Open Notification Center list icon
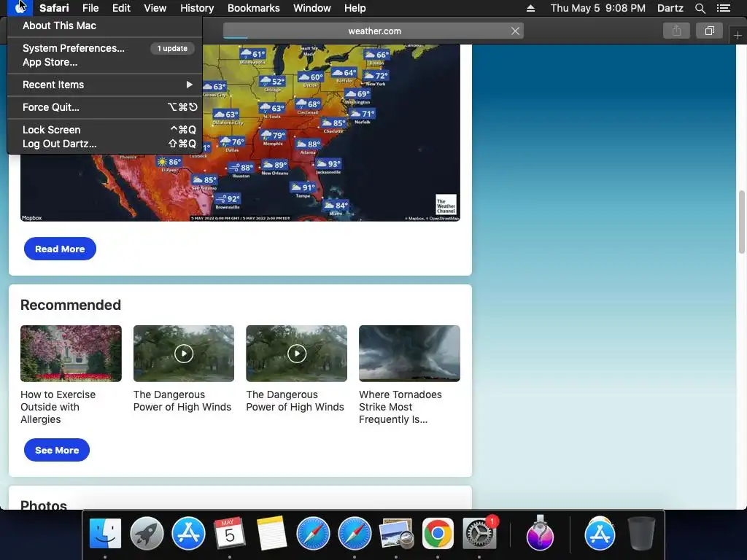This screenshot has height=560, width=747. click(724, 8)
